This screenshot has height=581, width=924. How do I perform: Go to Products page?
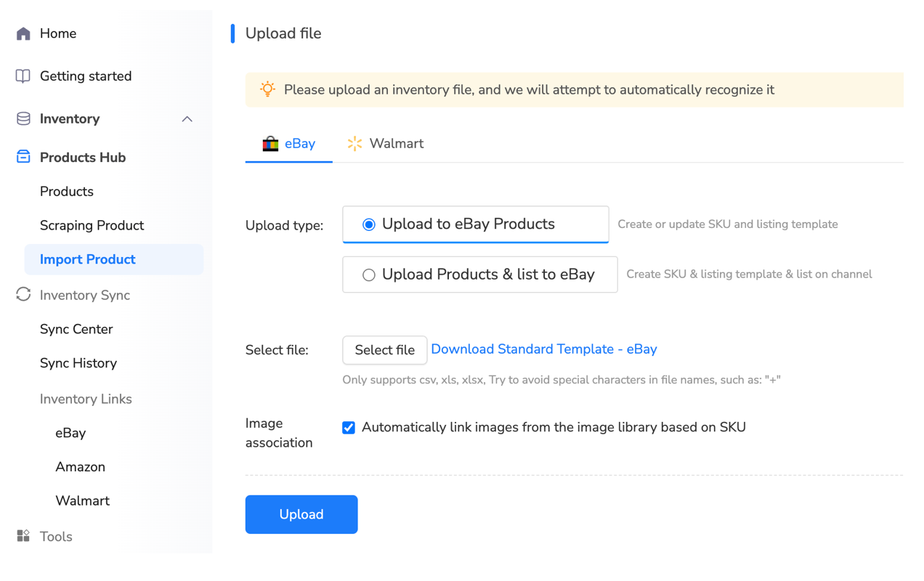click(67, 192)
